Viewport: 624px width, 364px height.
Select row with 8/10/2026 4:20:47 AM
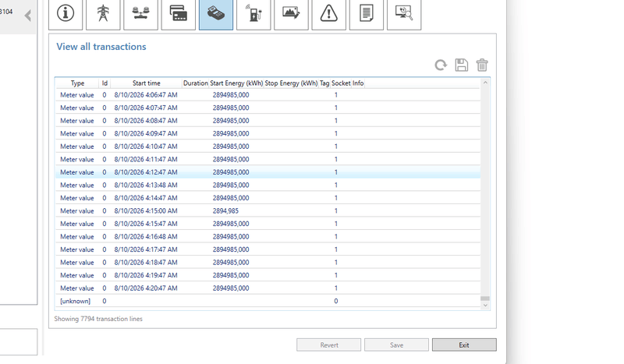pyautogui.click(x=268, y=288)
